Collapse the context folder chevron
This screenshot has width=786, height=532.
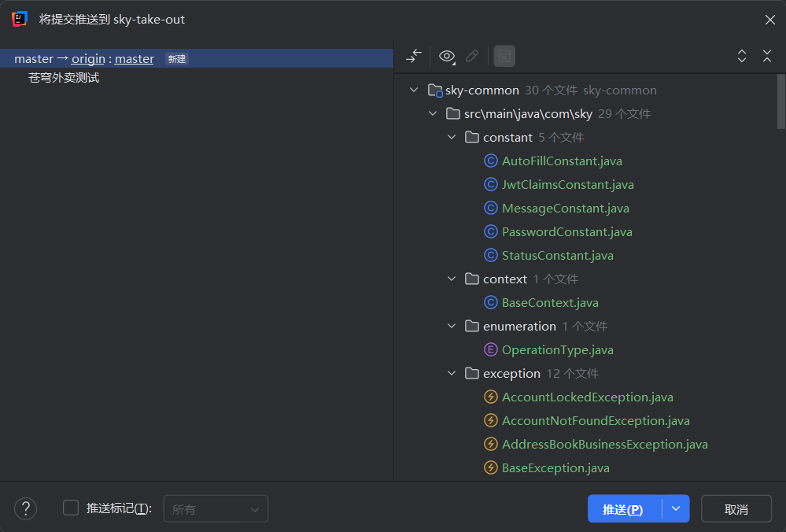[452, 279]
